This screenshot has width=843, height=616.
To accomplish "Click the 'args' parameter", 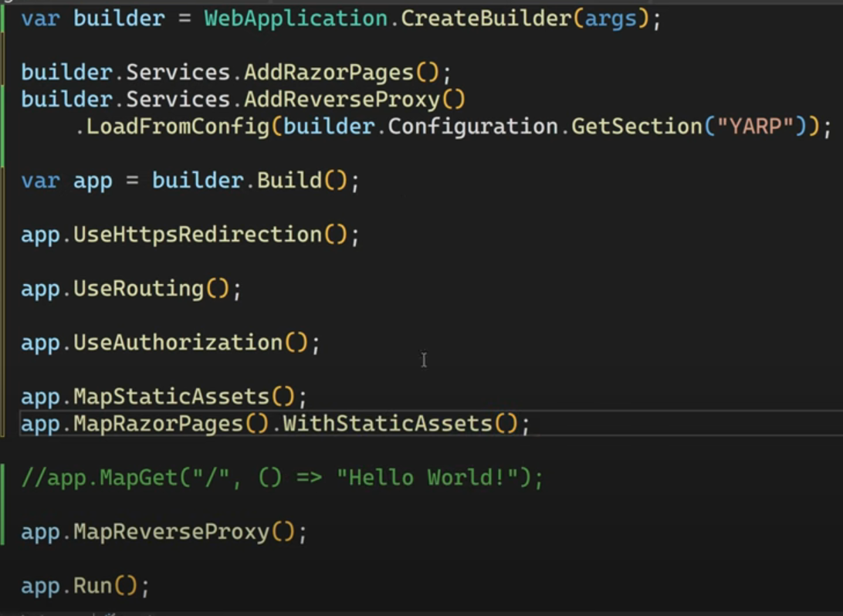I will pyautogui.click(x=610, y=20).
